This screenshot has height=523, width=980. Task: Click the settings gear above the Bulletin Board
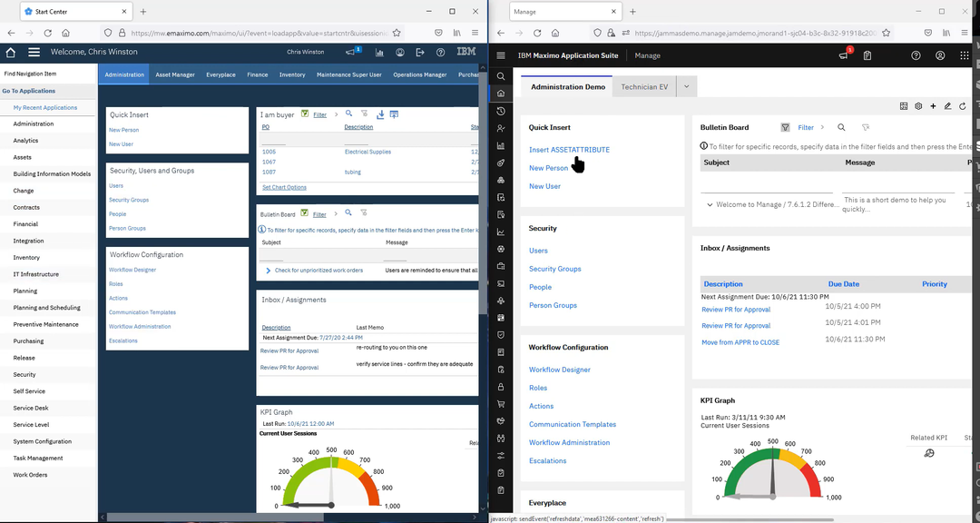click(x=918, y=106)
